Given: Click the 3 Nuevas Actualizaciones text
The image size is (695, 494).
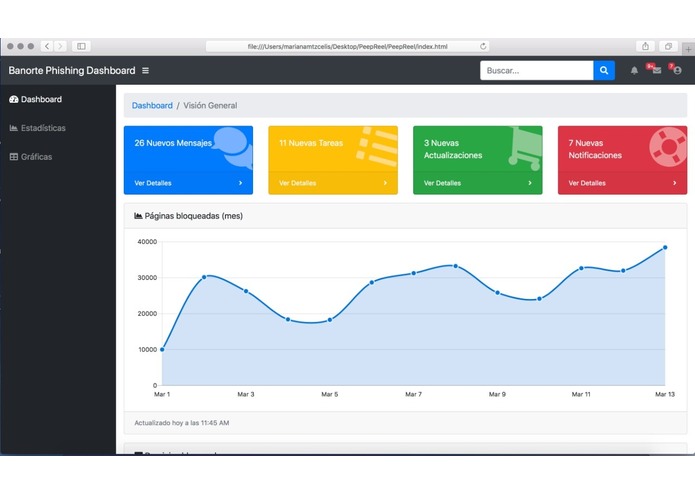Looking at the screenshot, I should coord(453,149).
